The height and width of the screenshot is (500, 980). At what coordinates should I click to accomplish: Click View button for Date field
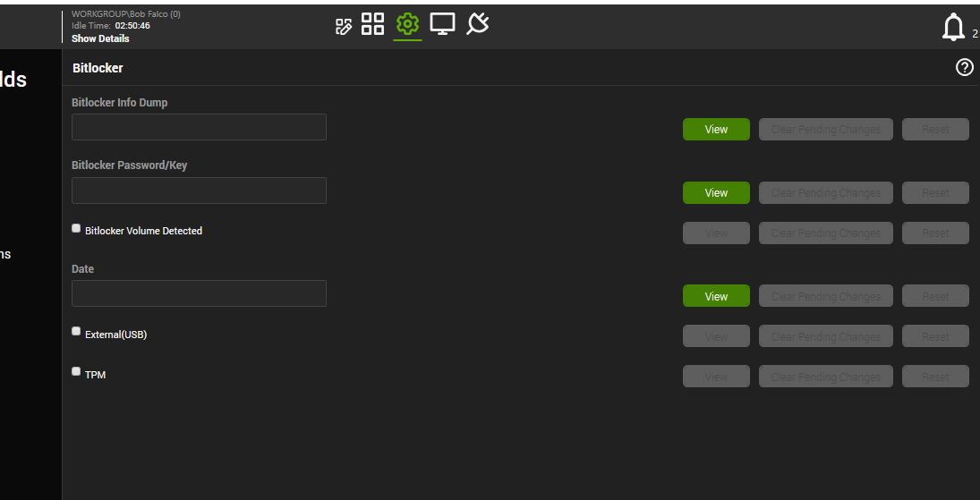(x=716, y=297)
